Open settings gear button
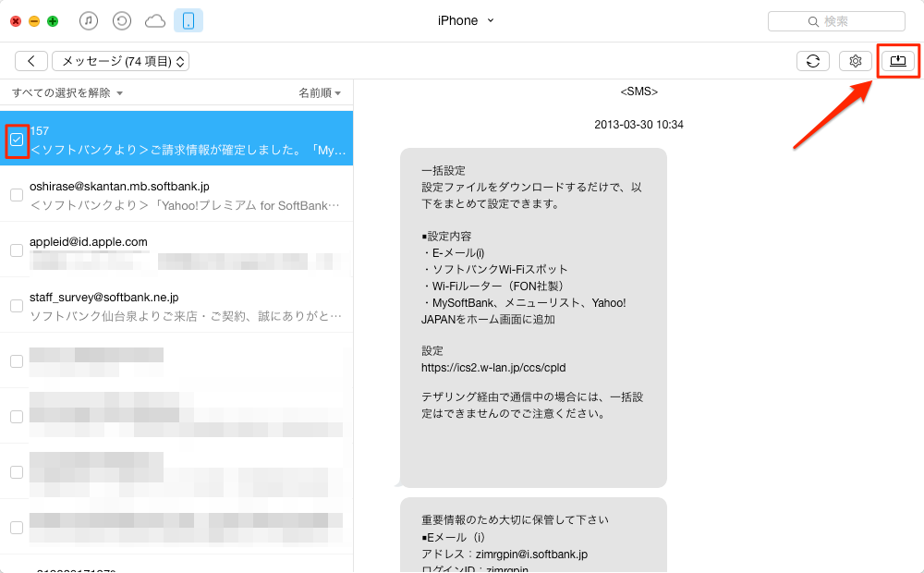924x573 pixels. pos(856,61)
